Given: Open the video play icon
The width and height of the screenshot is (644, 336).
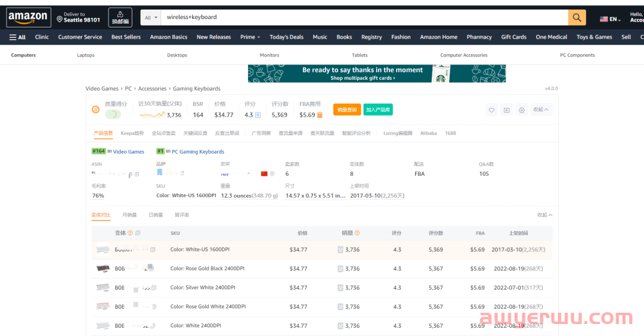Looking at the screenshot, I should 506,110.
